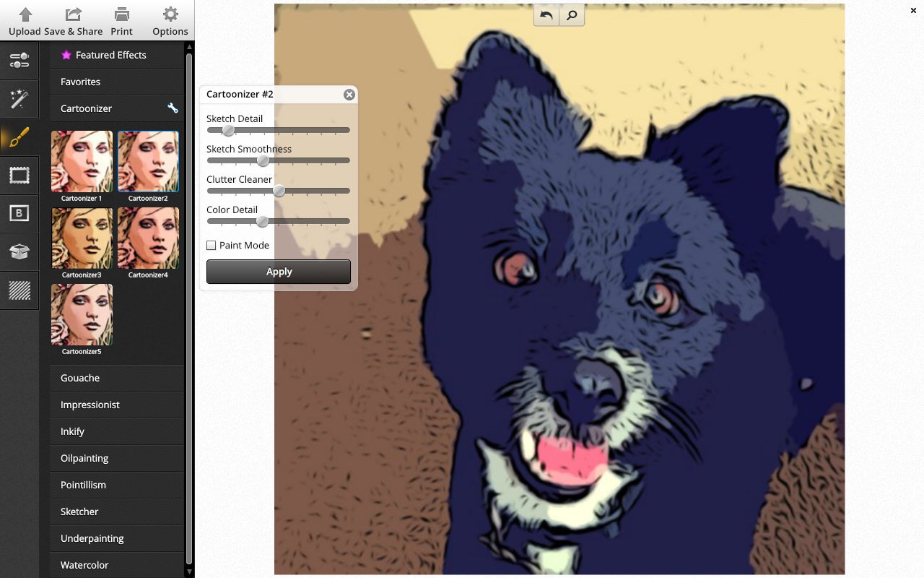Click the effects list scrollbar
This screenshot has height=578, width=924.
click(x=189, y=307)
